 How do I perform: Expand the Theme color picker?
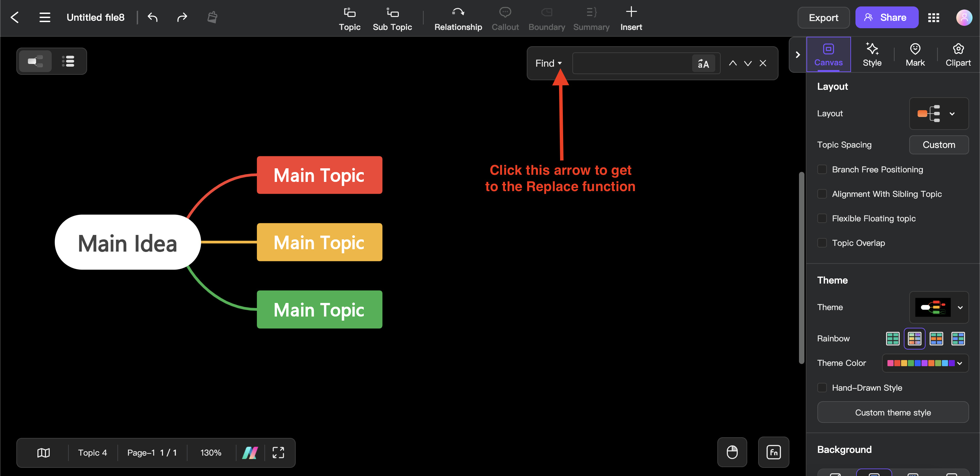tap(961, 363)
